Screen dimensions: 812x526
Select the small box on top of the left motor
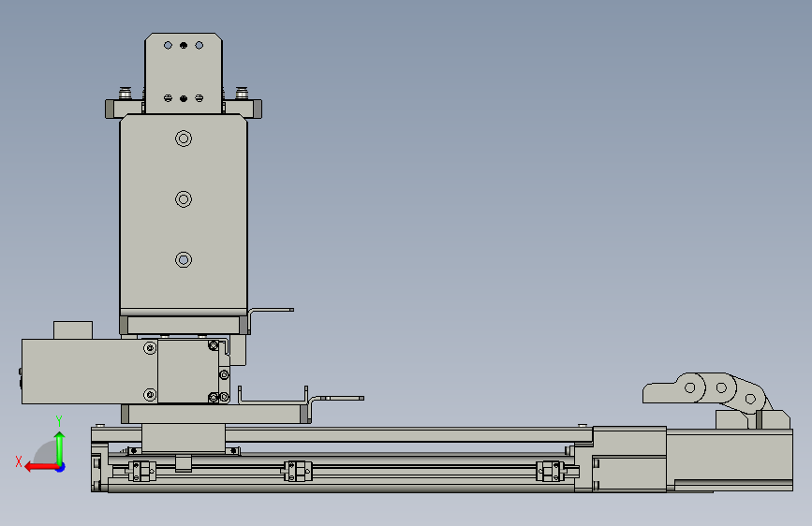click(73, 329)
